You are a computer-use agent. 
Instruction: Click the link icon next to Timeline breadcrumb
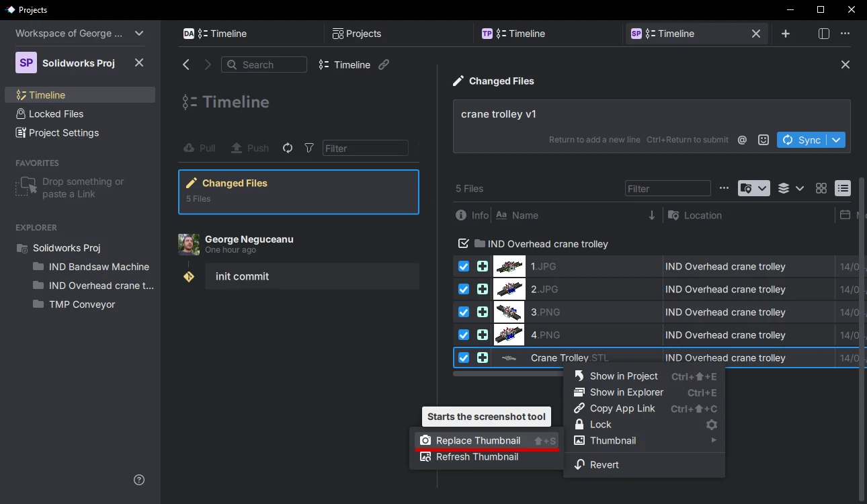coord(384,65)
